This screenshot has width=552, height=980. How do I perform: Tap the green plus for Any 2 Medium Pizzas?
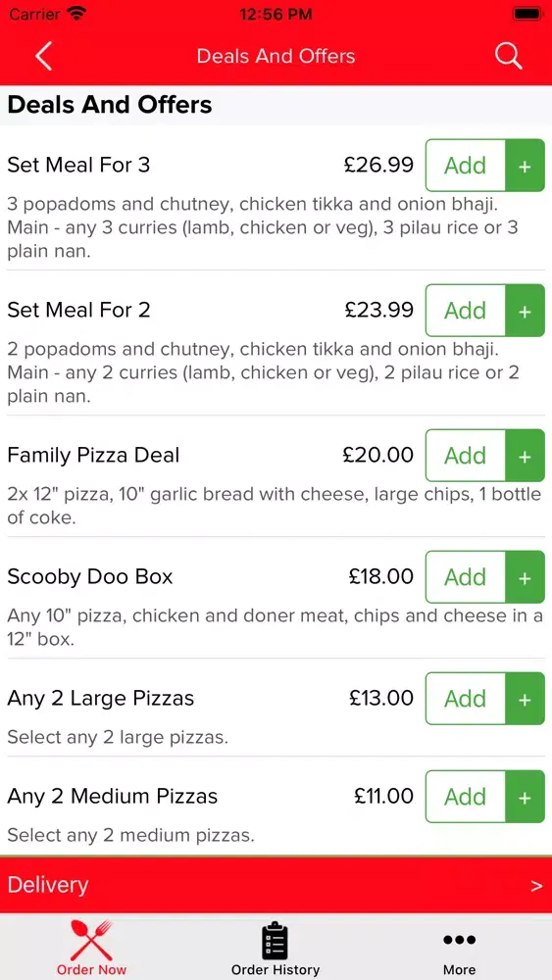525,797
